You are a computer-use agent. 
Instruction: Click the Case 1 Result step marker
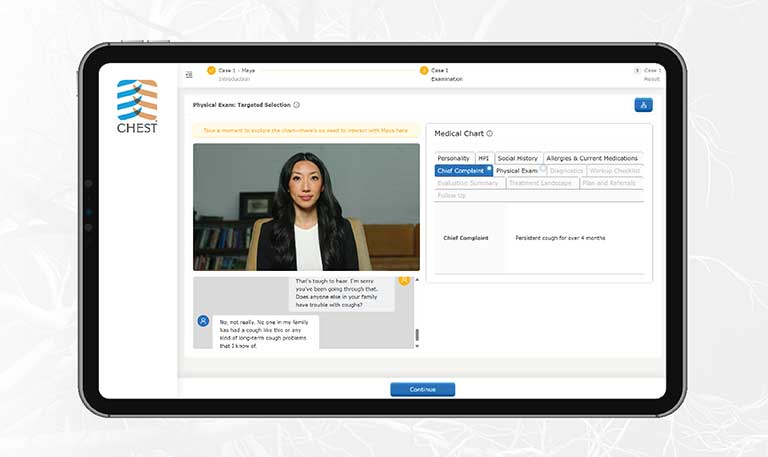click(637, 71)
